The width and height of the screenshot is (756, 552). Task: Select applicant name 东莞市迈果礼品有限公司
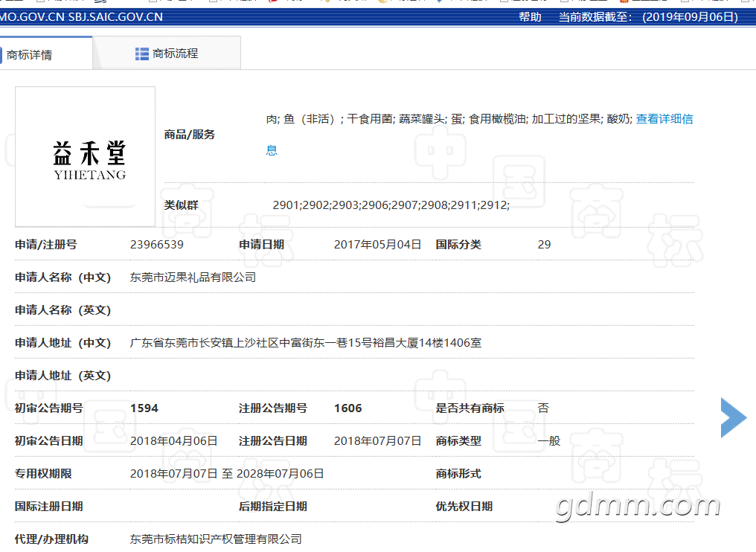(x=193, y=277)
